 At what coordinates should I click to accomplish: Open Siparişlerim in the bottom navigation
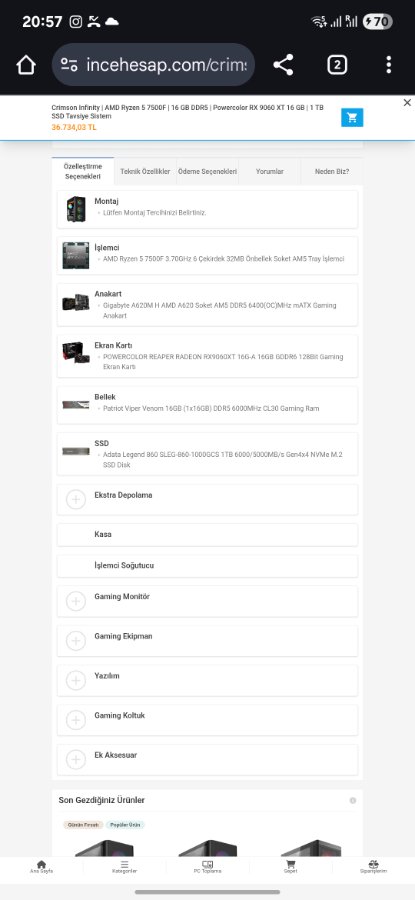point(374,867)
